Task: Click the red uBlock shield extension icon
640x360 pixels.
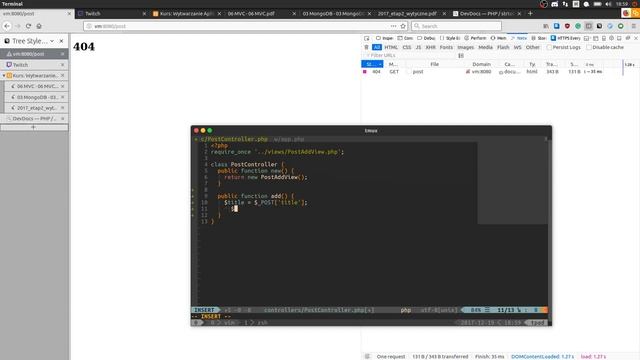Action: 567,26
